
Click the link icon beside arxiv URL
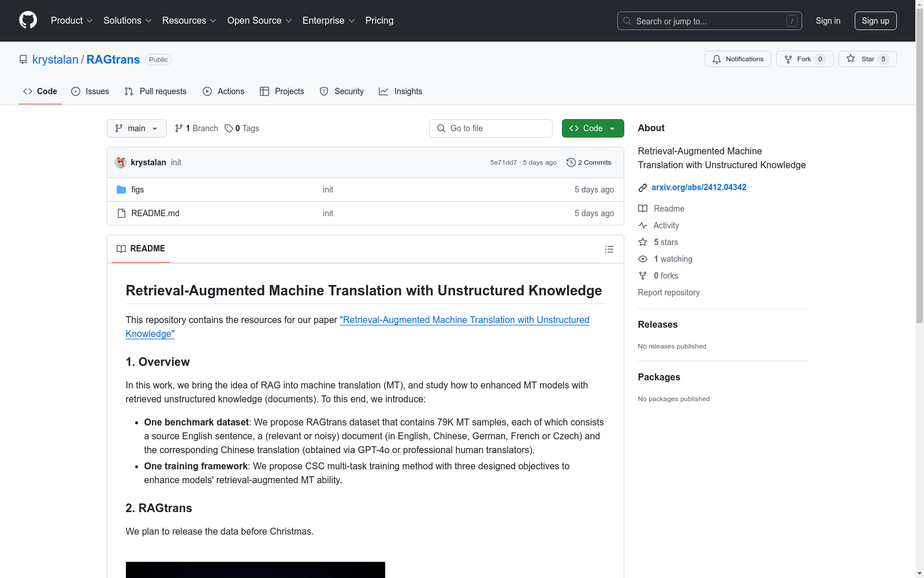pyautogui.click(x=643, y=187)
